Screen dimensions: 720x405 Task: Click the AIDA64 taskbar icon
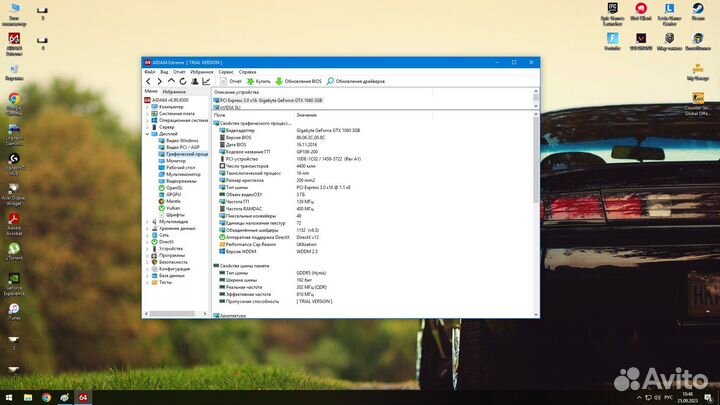click(x=83, y=398)
